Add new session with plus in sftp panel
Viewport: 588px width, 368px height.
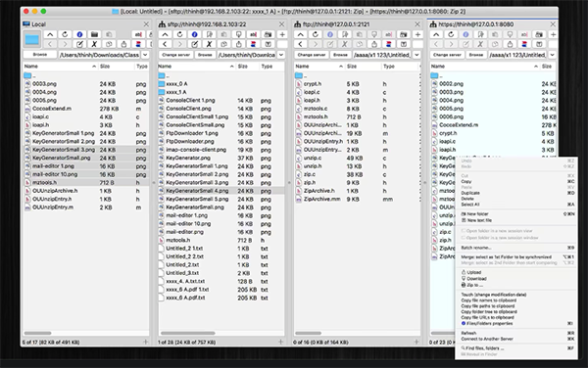[282, 34]
